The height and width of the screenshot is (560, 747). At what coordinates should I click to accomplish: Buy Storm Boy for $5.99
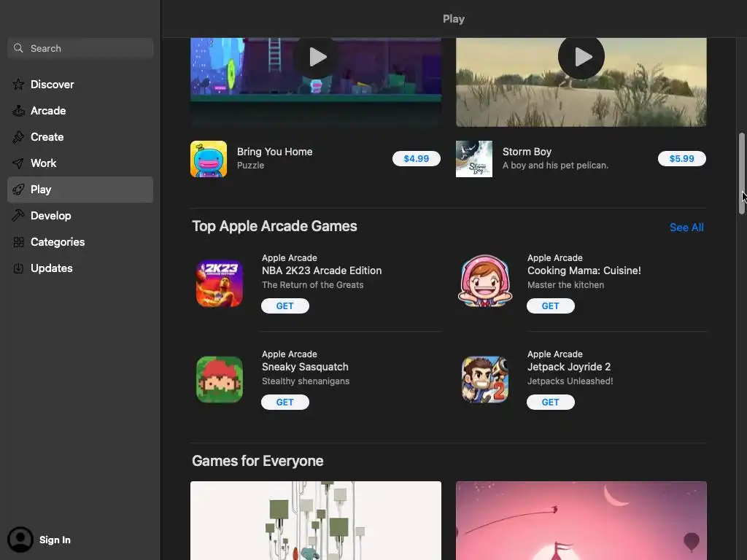pos(682,158)
